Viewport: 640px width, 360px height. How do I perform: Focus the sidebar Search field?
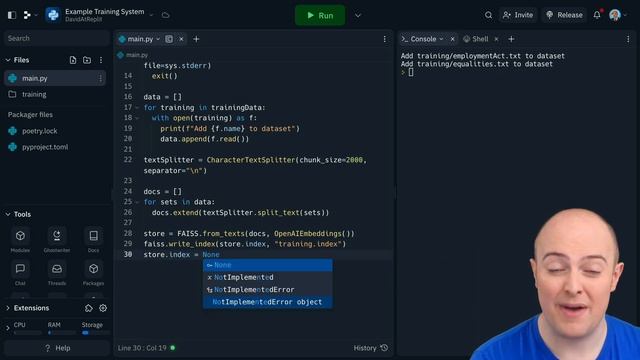56,38
